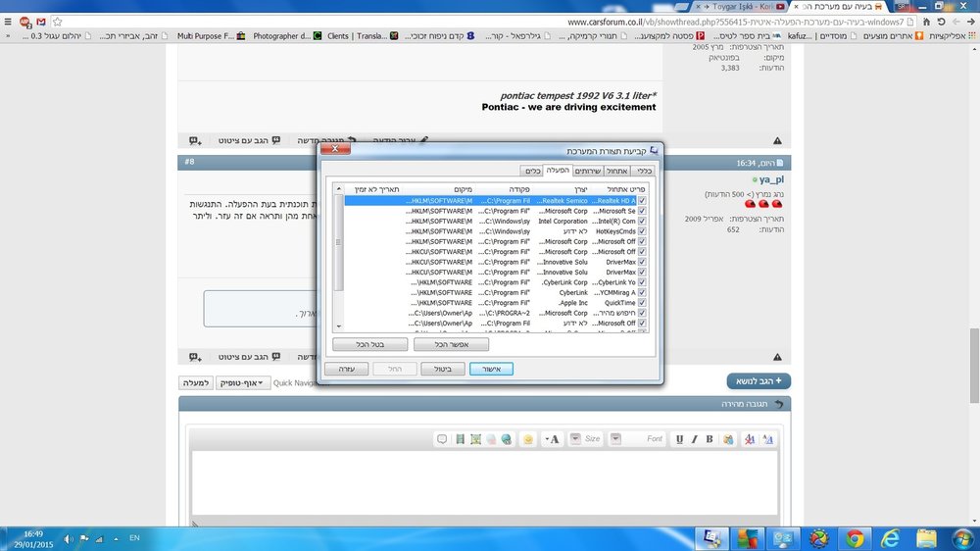The image size is (980, 551).
Task: Click the quote speech bubble editor icon
Action: [x=442, y=439]
